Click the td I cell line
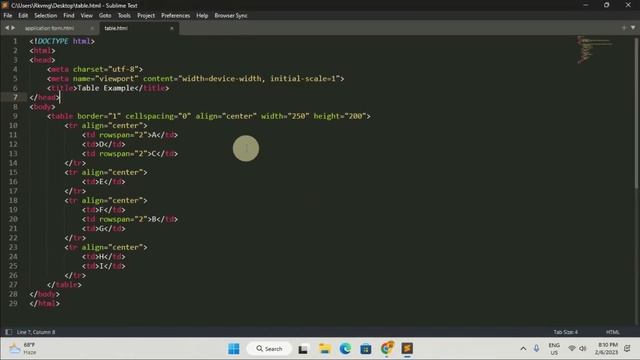This screenshot has width=640, height=360. point(104,267)
